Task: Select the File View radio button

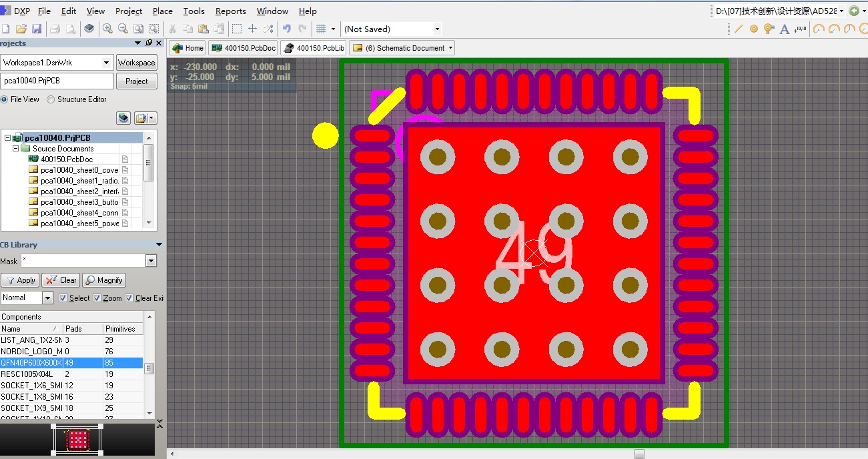Action: tap(4, 99)
